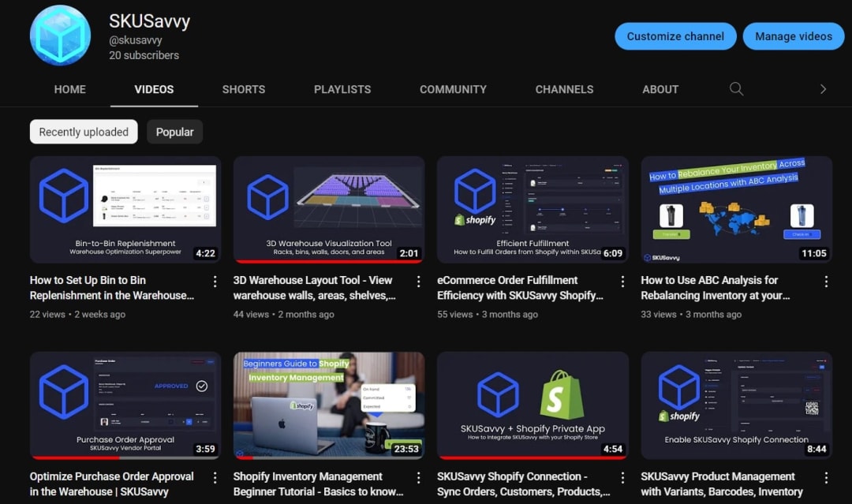The height and width of the screenshot is (504, 852).
Task: Open the Community tab
Action: 453,90
